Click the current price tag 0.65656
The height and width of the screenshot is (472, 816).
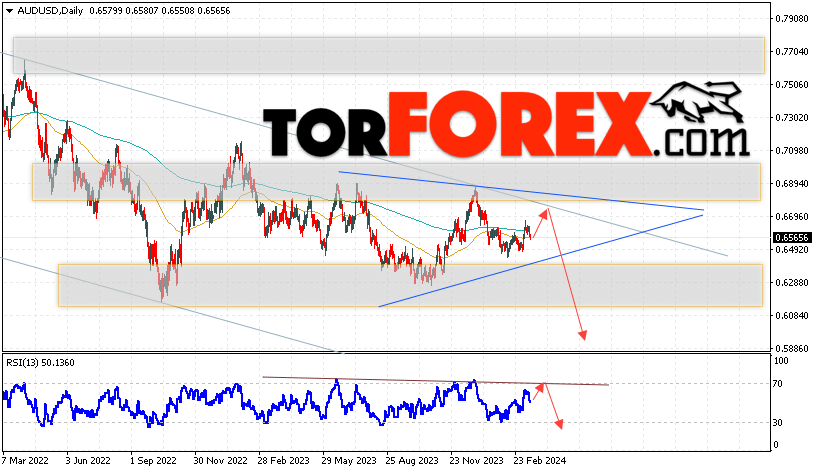[792, 237]
